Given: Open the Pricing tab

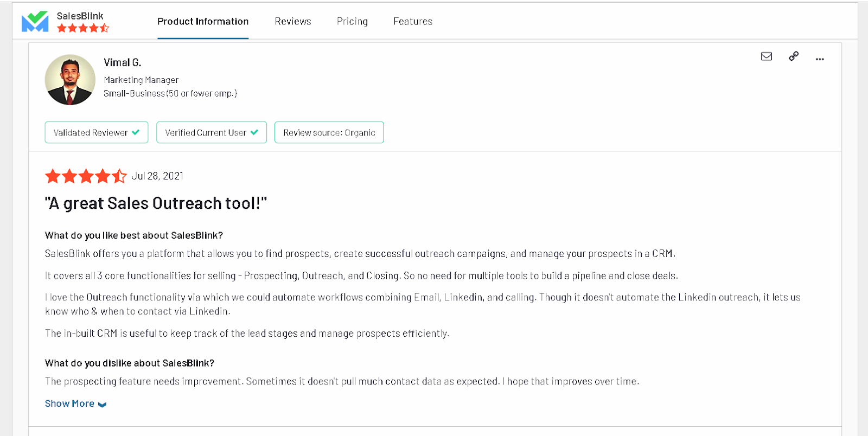Looking at the screenshot, I should (x=352, y=22).
